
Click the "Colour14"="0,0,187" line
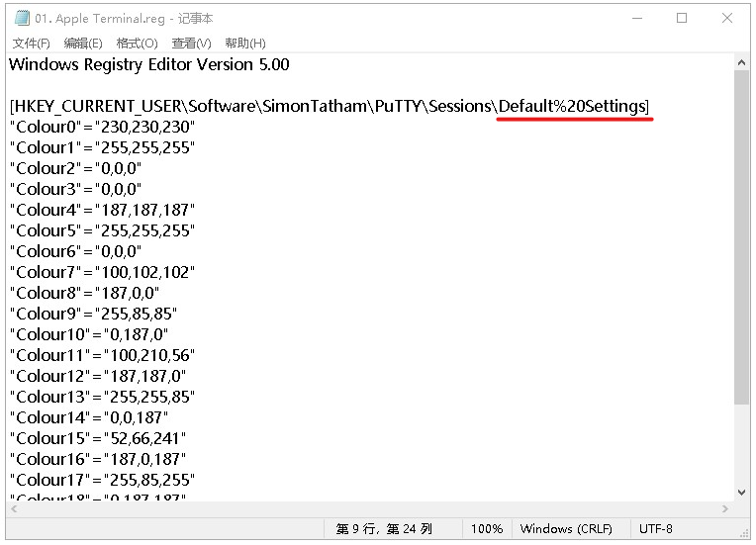[x=89, y=417]
